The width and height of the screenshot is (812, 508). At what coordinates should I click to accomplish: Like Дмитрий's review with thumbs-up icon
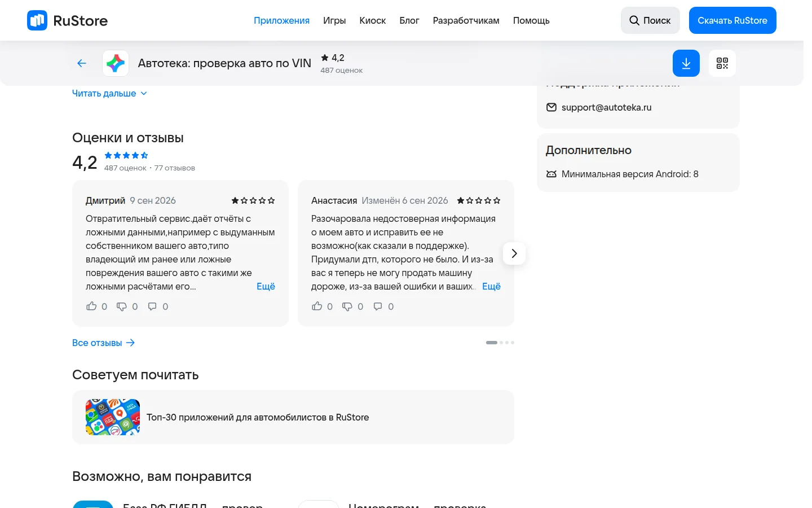click(x=91, y=306)
